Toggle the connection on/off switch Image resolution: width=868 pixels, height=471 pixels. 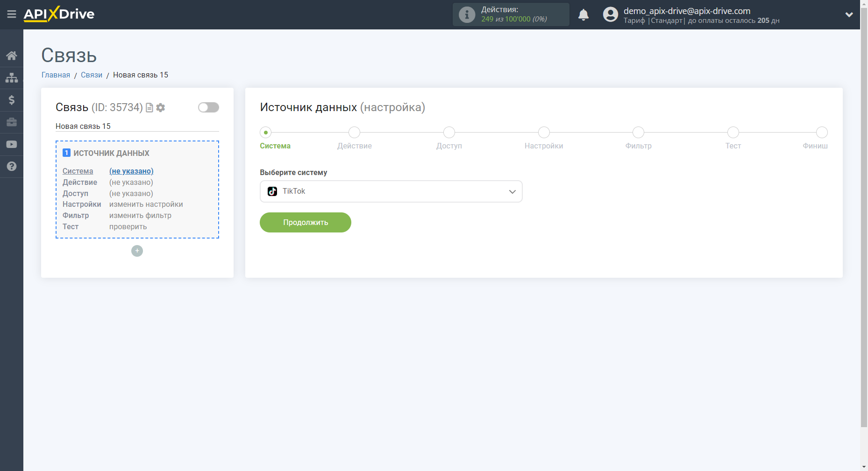tap(208, 107)
